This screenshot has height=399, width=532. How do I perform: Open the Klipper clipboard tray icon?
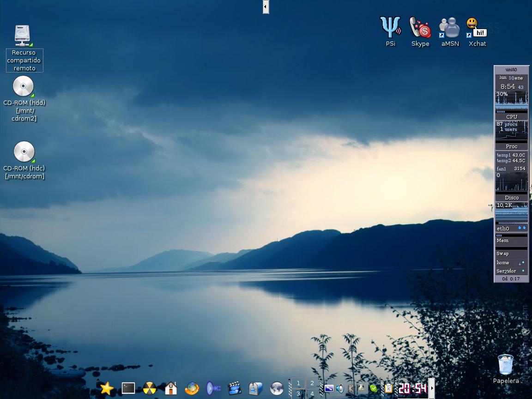(388, 388)
